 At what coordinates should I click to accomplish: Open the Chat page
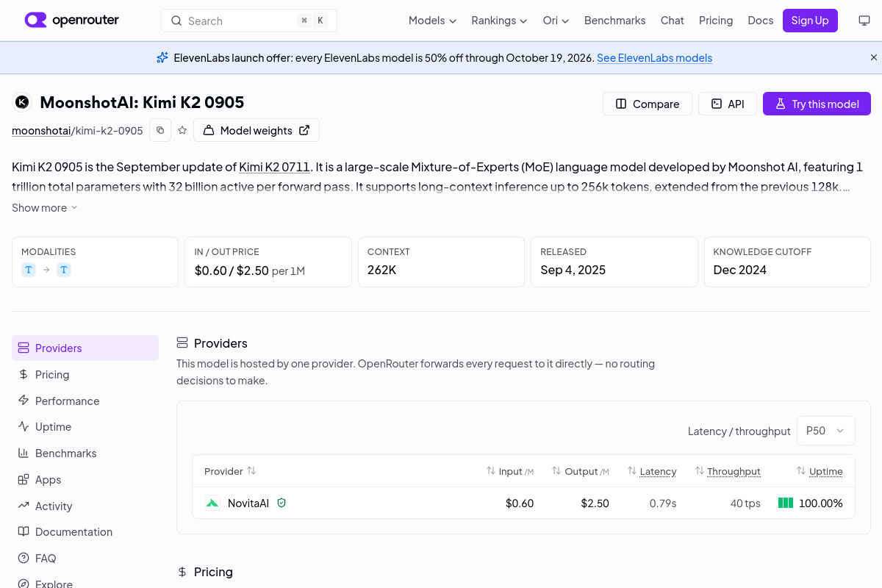point(672,21)
